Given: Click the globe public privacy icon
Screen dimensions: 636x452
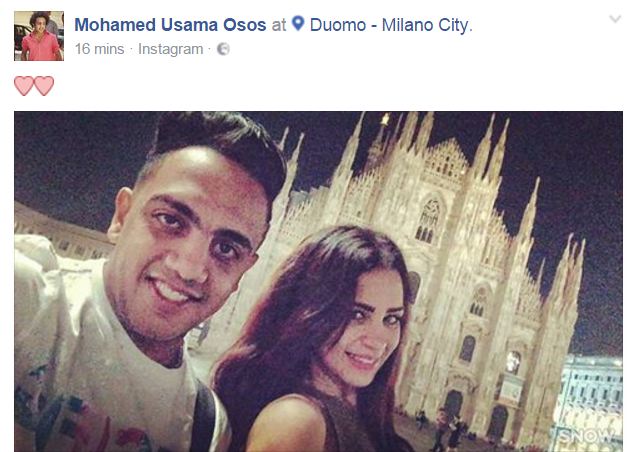Looking at the screenshot, I should 223,49.
